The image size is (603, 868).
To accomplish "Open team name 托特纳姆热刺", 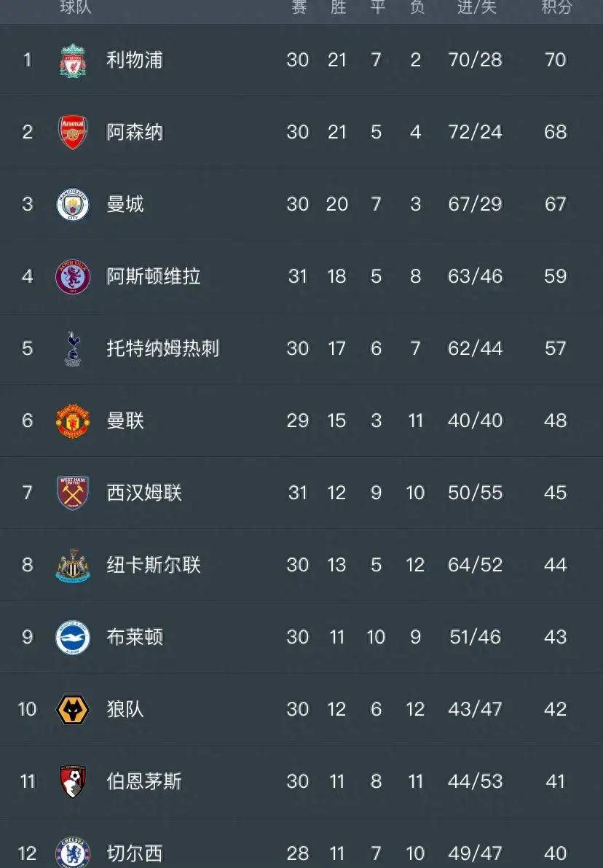I will click(x=162, y=348).
